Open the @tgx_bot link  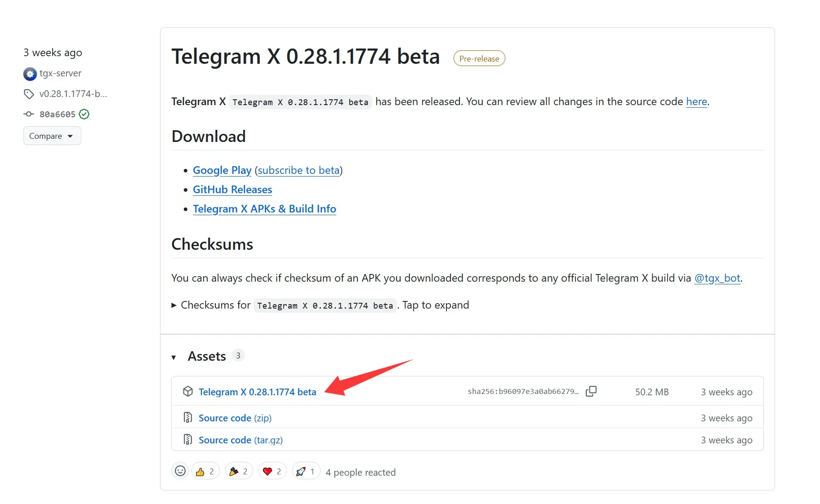717,278
